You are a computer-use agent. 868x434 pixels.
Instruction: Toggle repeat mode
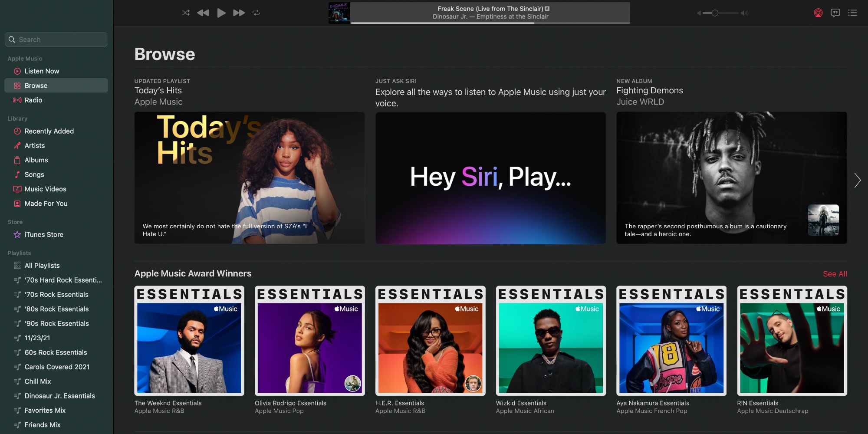tap(256, 13)
